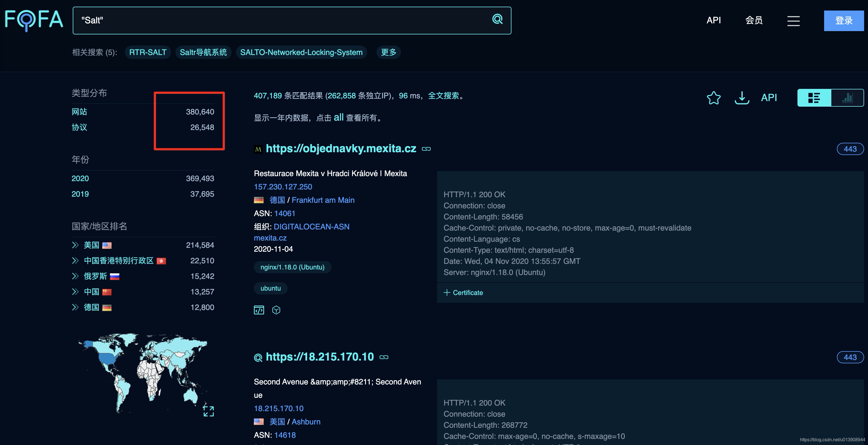Screen dimensions: 868x445
Task: Expand the world map fullscreen
Action: (208, 411)
